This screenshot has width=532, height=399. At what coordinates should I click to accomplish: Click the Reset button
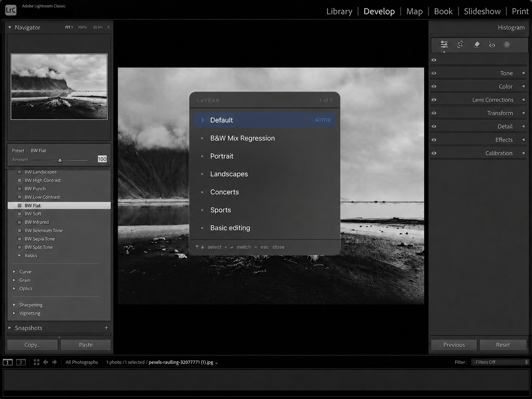coord(503,345)
